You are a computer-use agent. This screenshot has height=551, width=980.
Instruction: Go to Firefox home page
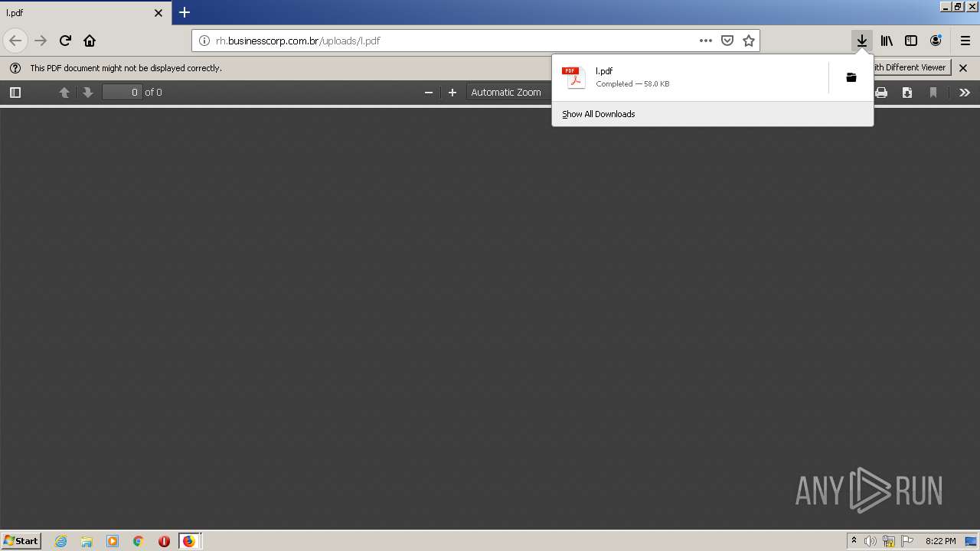(x=90, y=41)
